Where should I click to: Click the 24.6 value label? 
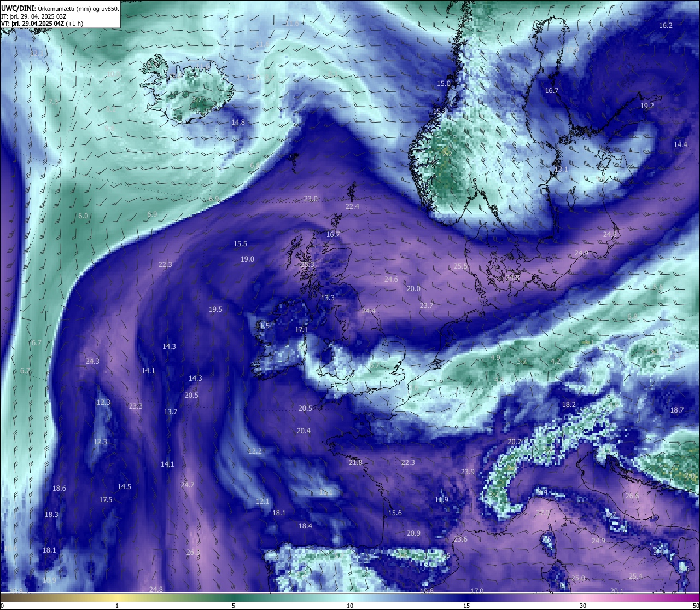tap(391, 279)
